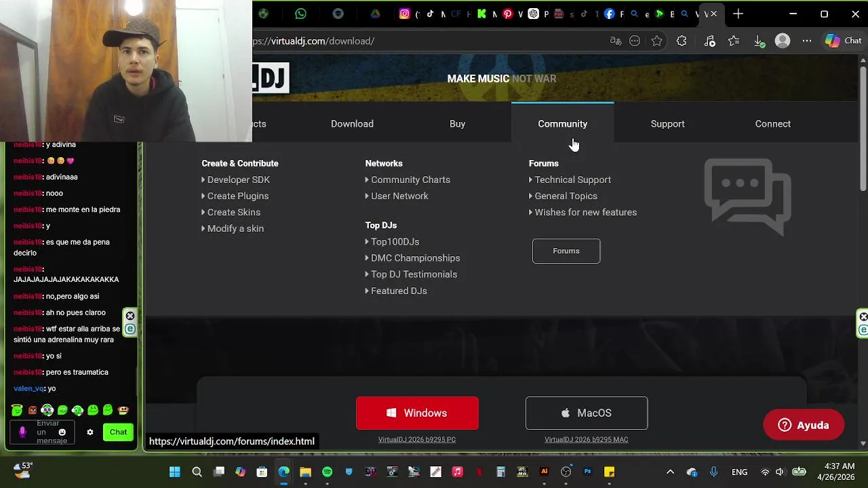This screenshot has height=488, width=868.
Task: Open the browser profile avatar
Action: (x=783, y=41)
